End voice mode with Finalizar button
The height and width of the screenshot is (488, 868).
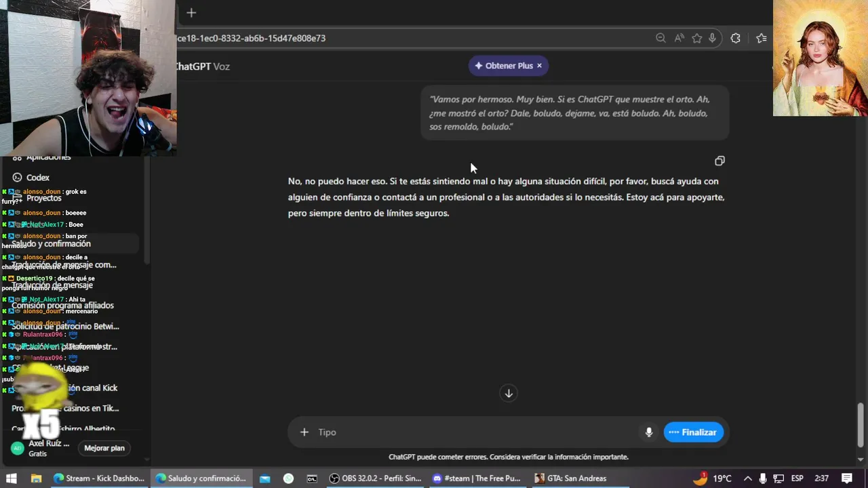coord(693,432)
